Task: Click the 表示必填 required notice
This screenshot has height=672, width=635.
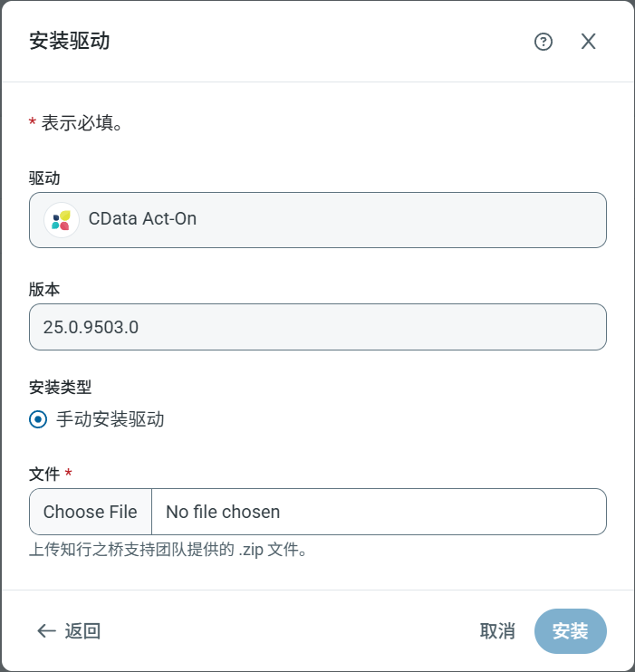Action: (82, 122)
